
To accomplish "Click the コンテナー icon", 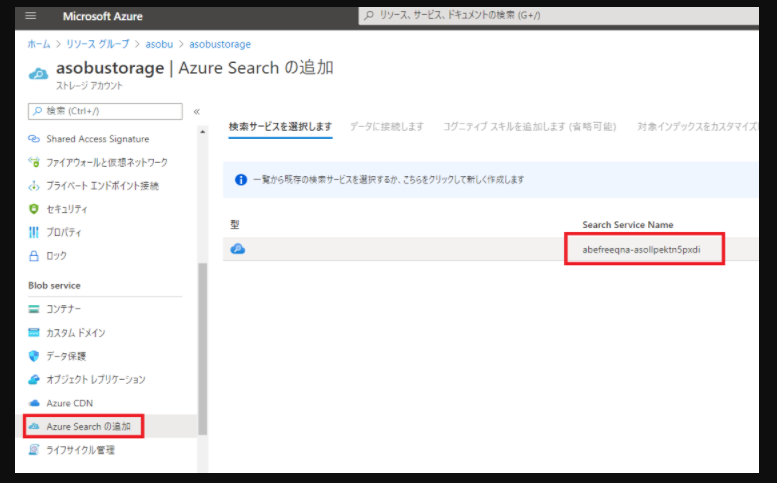I will pos(34,309).
